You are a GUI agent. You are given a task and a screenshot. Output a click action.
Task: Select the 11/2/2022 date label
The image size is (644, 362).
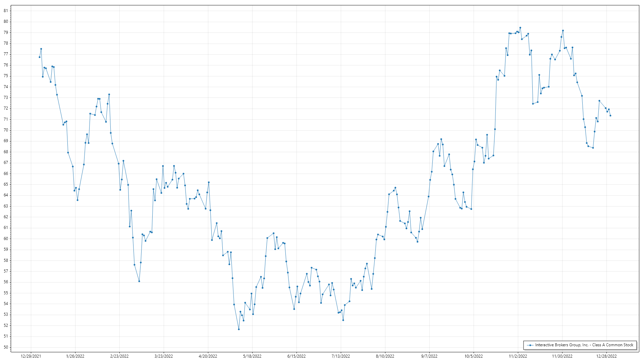[x=518, y=356]
